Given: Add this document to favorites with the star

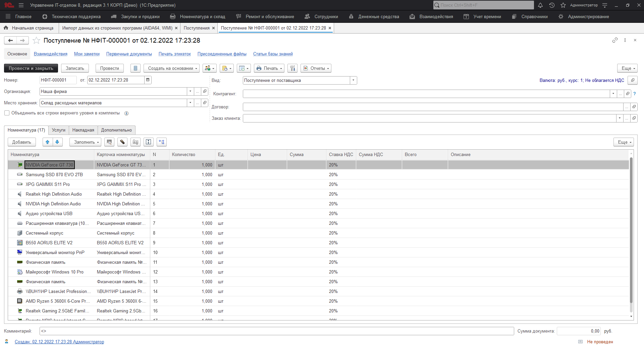Looking at the screenshot, I should coord(37,41).
